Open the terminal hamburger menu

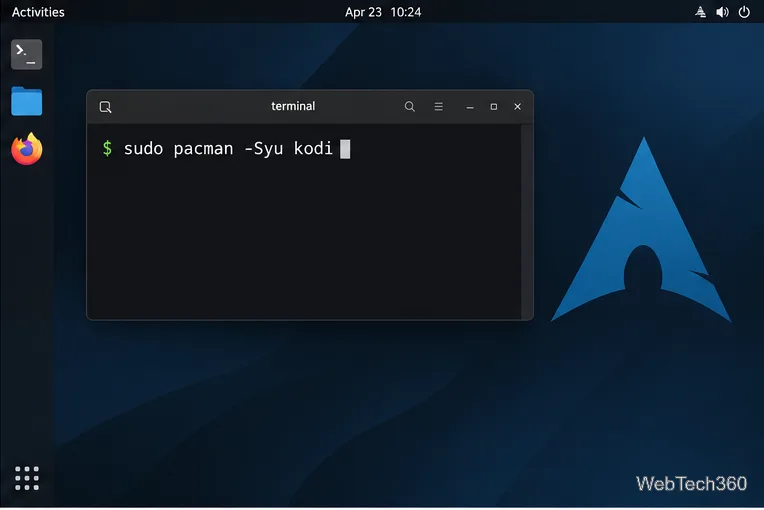tap(439, 106)
